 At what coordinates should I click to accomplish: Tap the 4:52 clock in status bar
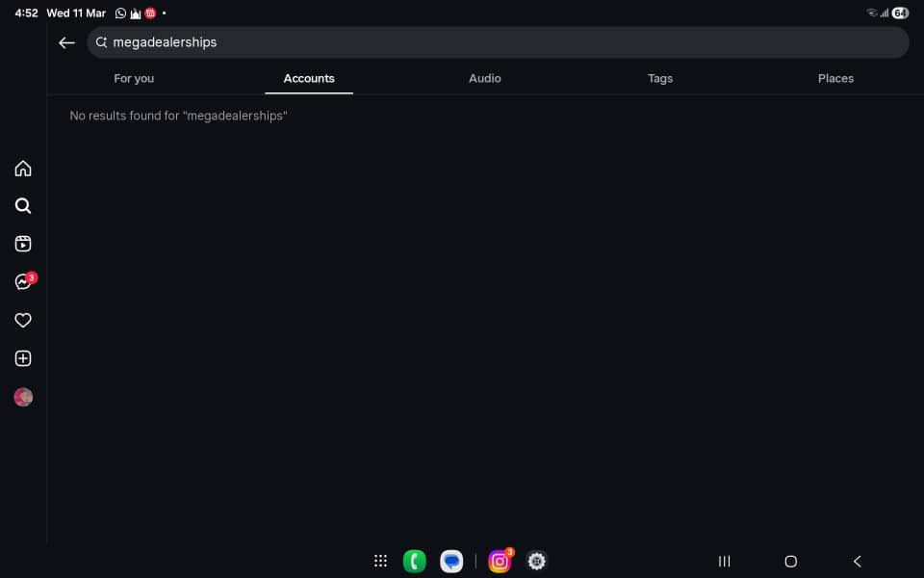(26, 13)
